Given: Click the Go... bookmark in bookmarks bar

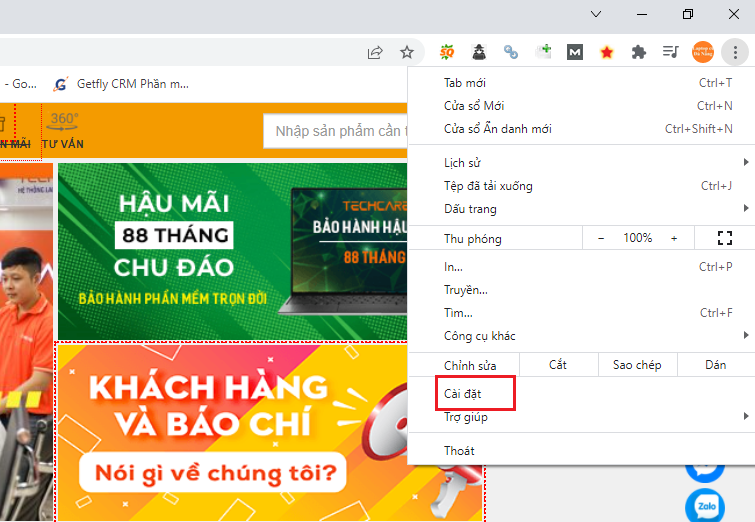Looking at the screenshot, I should pyautogui.click(x=19, y=84).
